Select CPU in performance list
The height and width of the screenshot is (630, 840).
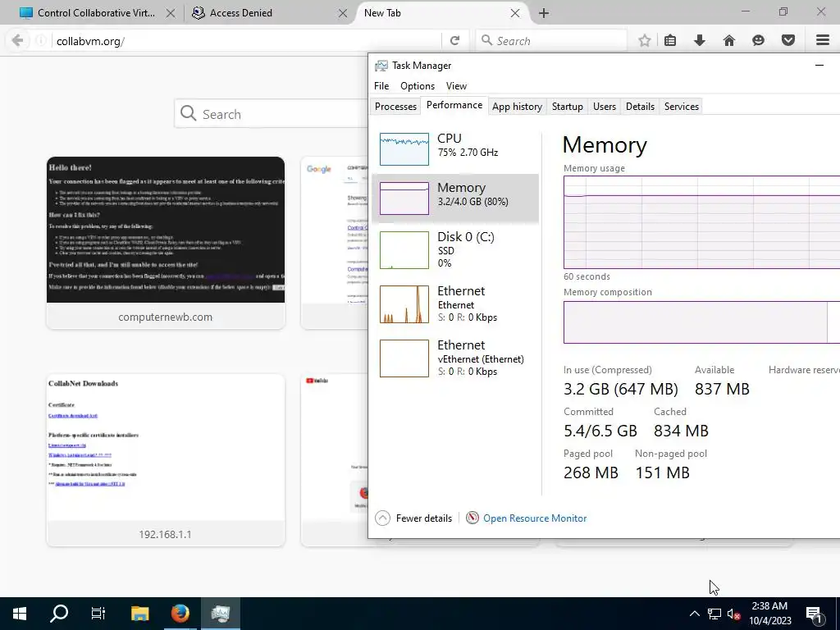[x=455, y=148]
